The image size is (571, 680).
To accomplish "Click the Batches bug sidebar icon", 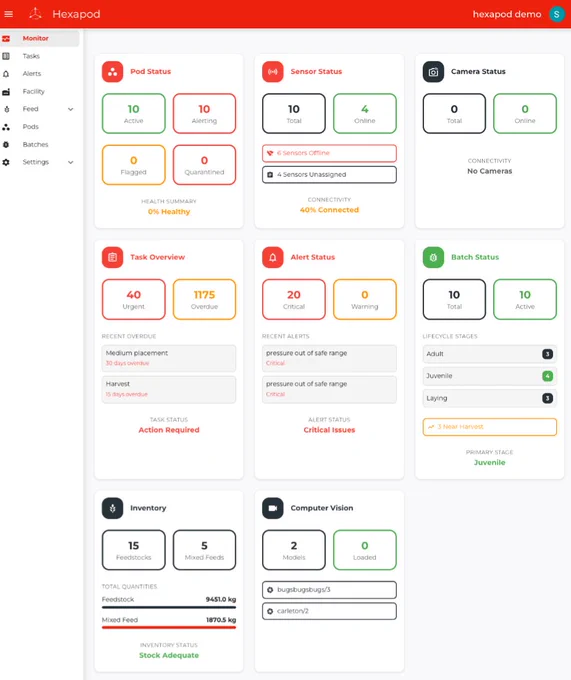I will pyautogui.click(x=6, y=144).
